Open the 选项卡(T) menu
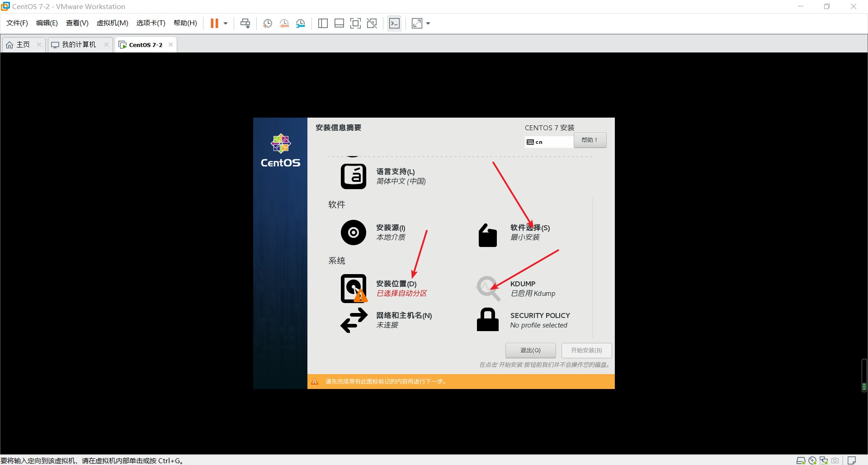 pos(151,23)
